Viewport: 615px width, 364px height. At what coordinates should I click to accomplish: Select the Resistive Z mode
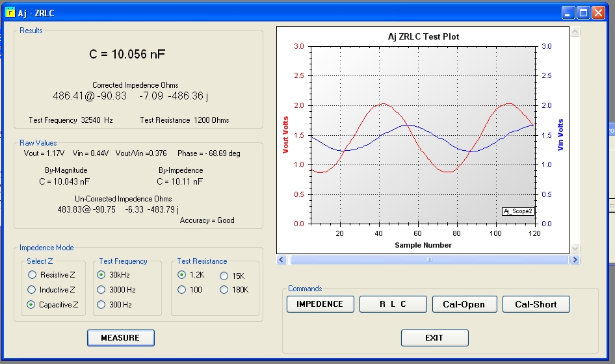pyautogui.click(x=51, y=274)
